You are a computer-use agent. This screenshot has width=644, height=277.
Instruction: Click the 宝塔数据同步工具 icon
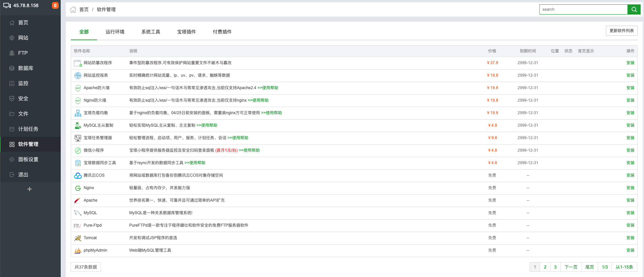[78, 163]
